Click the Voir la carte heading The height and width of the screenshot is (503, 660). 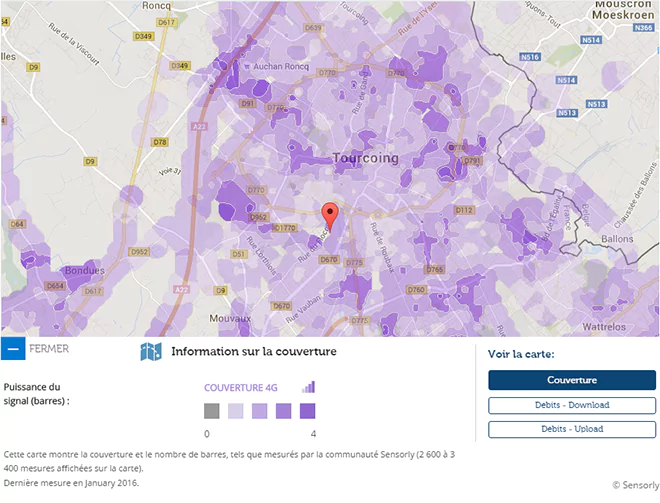tap(521, 354)
